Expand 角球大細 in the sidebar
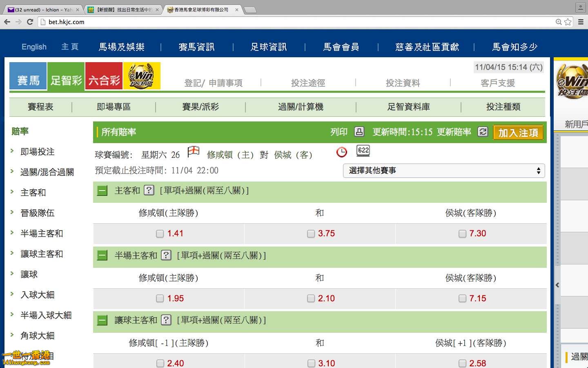 (x=37, y=336)
